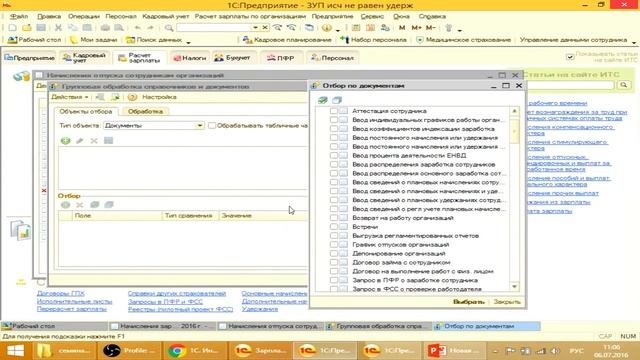Click the Настройка button
The image size is (640, 360).
(159, 97)
